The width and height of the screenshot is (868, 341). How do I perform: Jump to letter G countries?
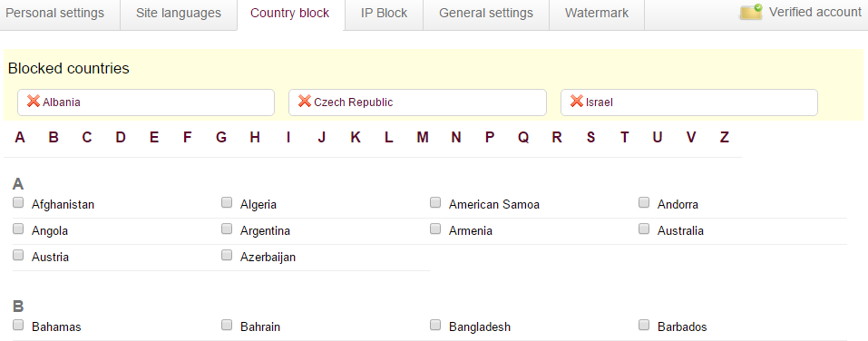tap(221, 137)
